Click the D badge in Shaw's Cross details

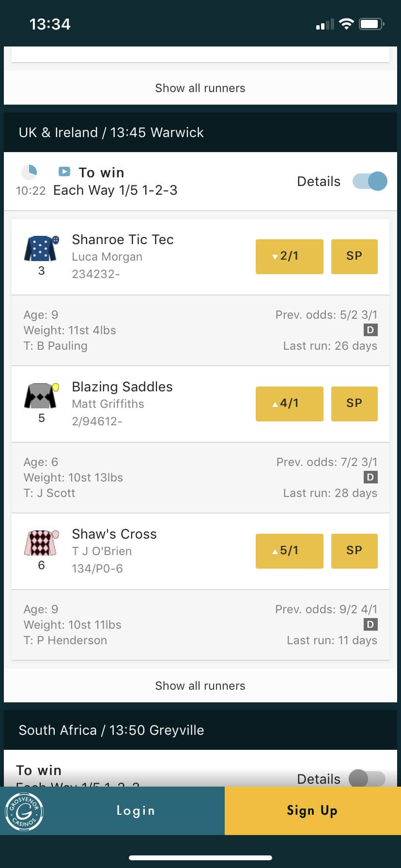[370, 624]
